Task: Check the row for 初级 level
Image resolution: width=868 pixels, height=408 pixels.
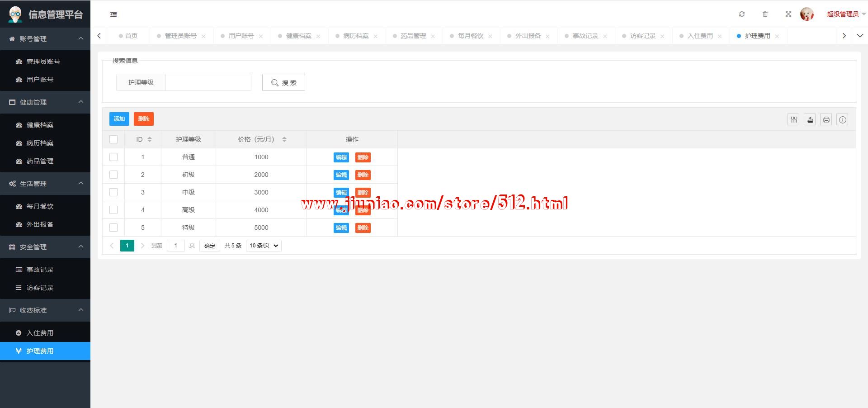Action: pyautogui.click(x=113, y=175)
